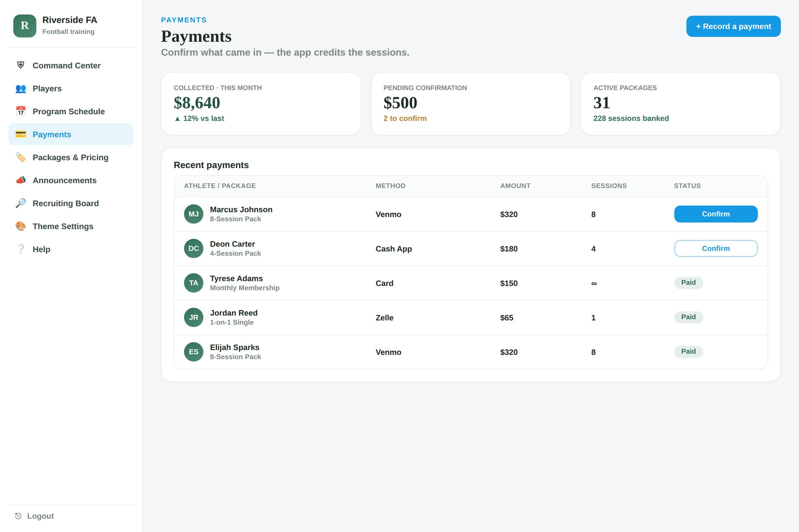The height and width of the screenshot is (532, 799).
Task: Click Jordan Reed's JR avatar
Action: point(194,317)
